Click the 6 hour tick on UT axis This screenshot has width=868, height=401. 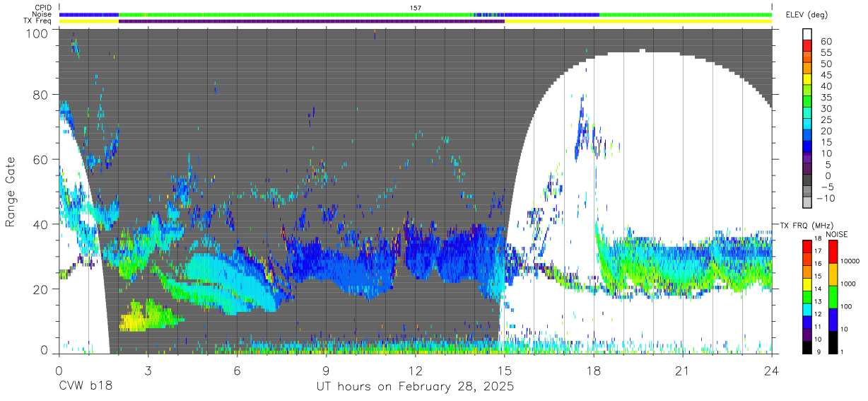point(237,370)
